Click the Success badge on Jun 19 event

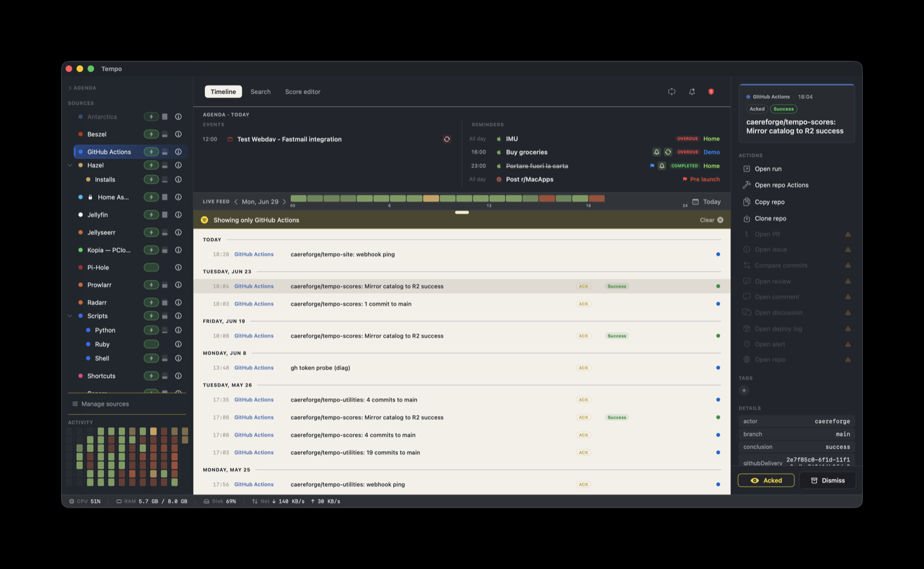click(617, 336)
